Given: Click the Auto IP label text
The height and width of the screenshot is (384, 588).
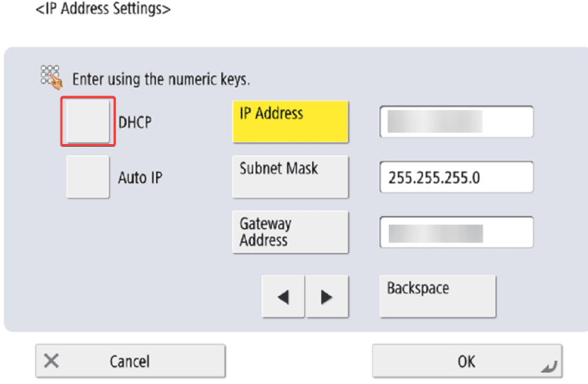Looking at the screenshot, I should (x=140, y=178).
